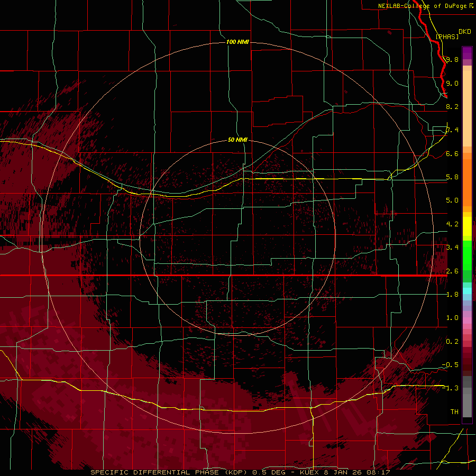The width and height of the screenshot is (476, 476).
Task: Click the DKD legend unit label
Action: click(465, 32)
